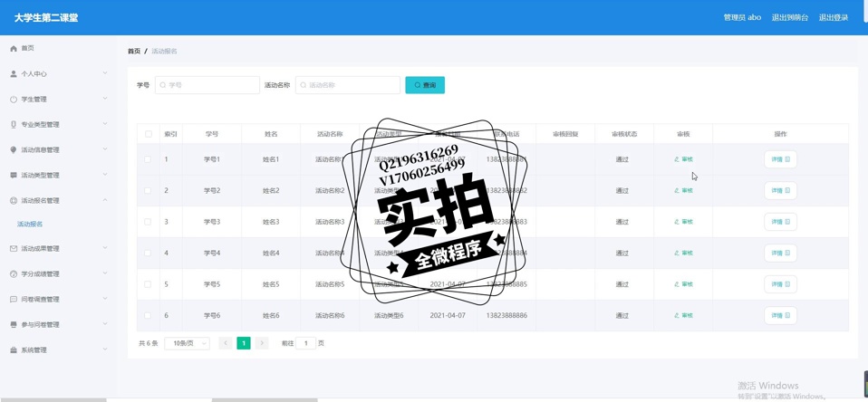Click the 问卷调查管理 sidebar icon
Screen dimensions: 868x402
pyautogui.click(x=14, y=299)
